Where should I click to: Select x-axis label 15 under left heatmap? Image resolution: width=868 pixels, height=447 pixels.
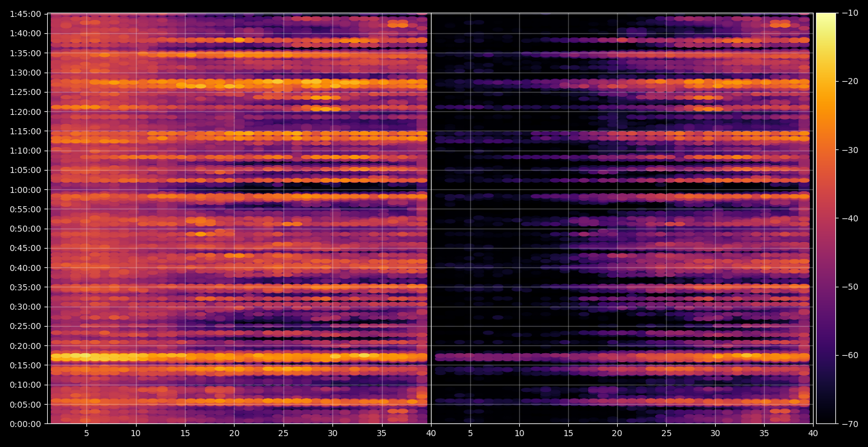185,434
